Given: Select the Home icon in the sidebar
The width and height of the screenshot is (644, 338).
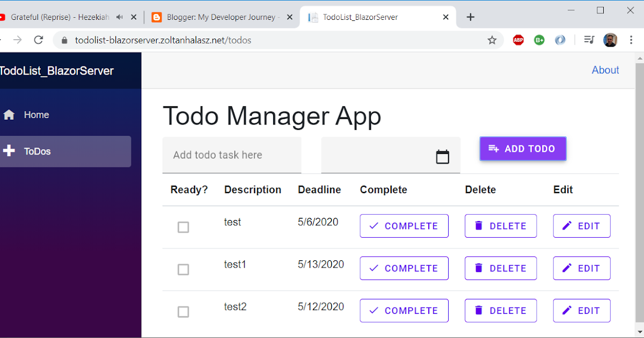Looking at the screenshot, I should (x=8, y=114).
